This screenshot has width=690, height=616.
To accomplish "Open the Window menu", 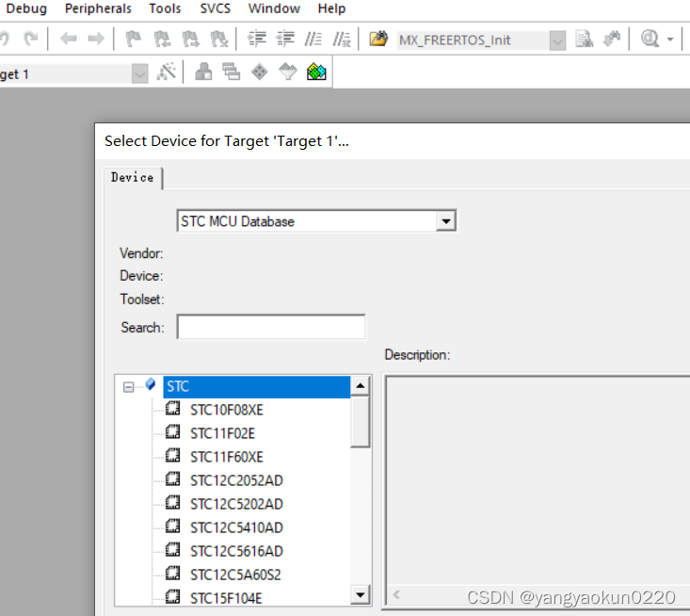I will coord(274,8).
